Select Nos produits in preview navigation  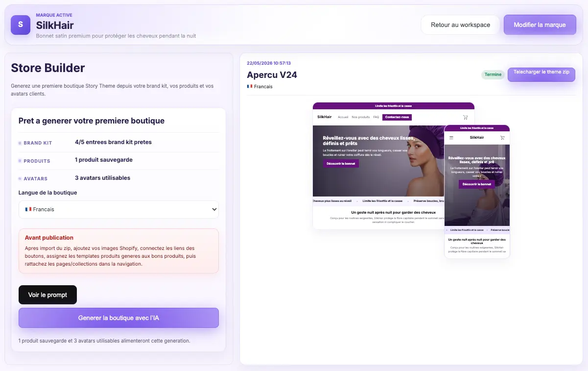(x=361, y=117)
